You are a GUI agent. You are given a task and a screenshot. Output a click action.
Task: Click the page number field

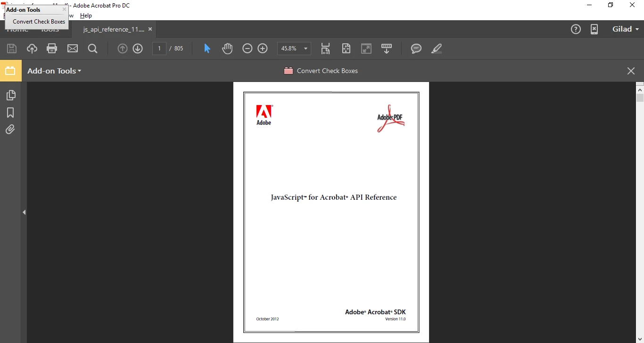click(159, 49)
